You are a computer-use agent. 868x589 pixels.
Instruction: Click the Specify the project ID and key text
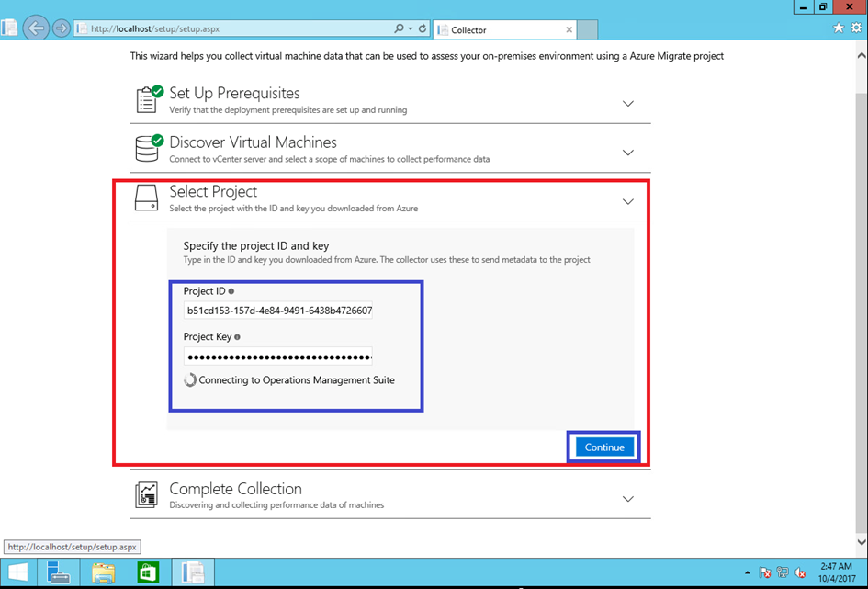coord(256,245)
